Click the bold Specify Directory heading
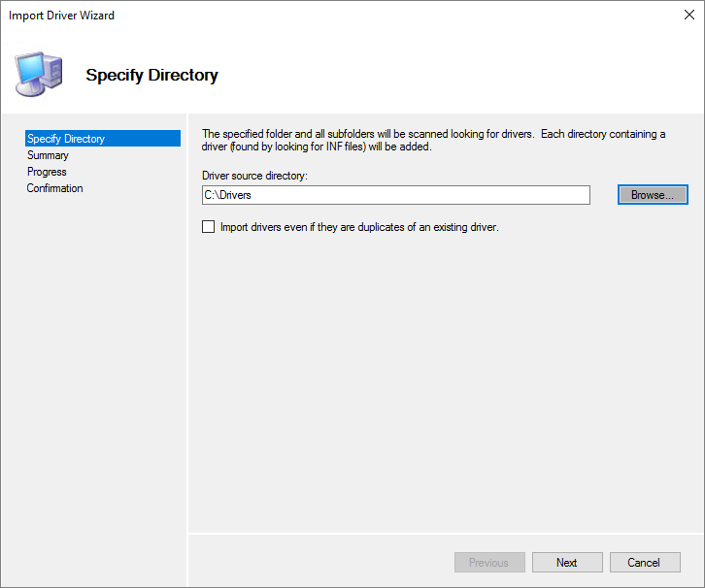 (x=151, y=75)
